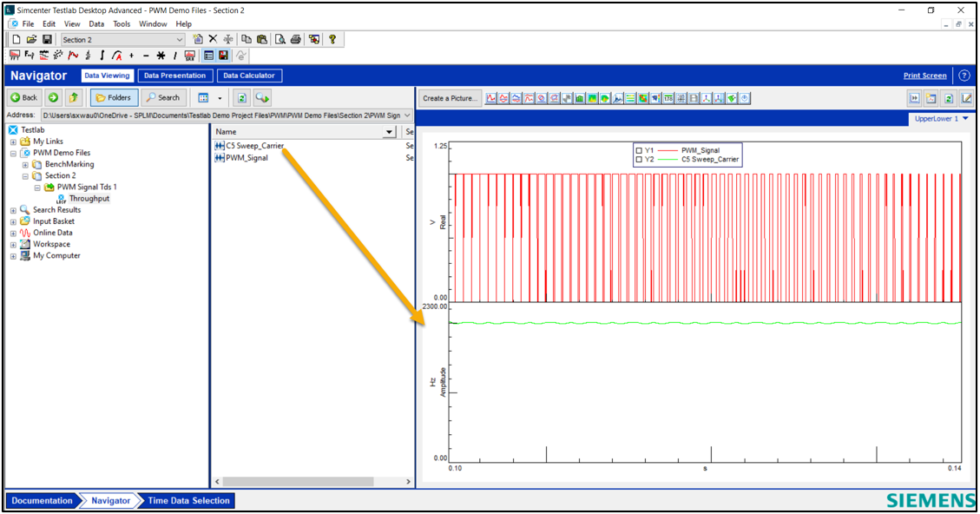Screen dimensions: 980x514
Task: Click the Create a Picture button
Action: pos(450,98)
